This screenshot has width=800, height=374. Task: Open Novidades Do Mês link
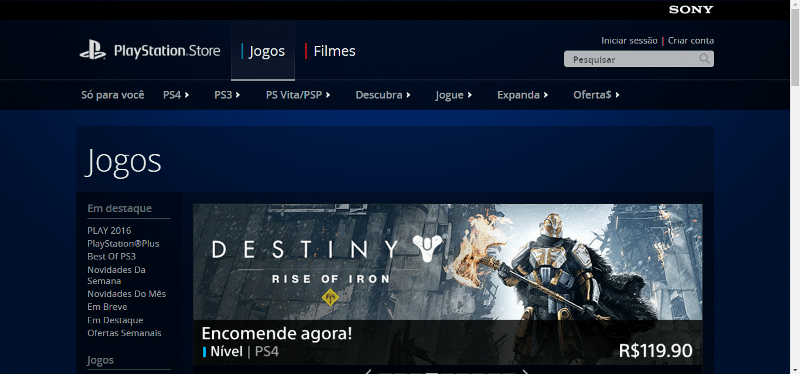(x=127, y=294)
